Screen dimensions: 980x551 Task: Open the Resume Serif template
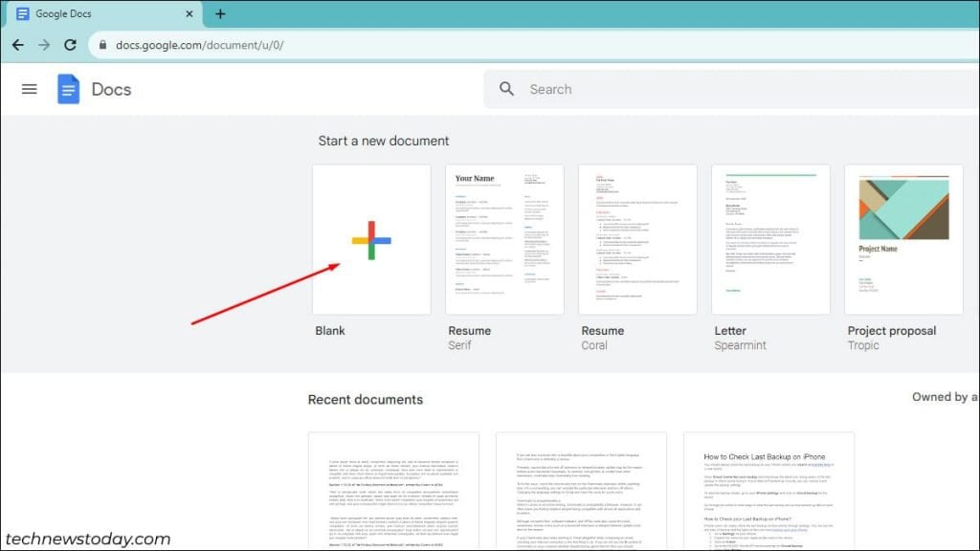pos(504,240)
